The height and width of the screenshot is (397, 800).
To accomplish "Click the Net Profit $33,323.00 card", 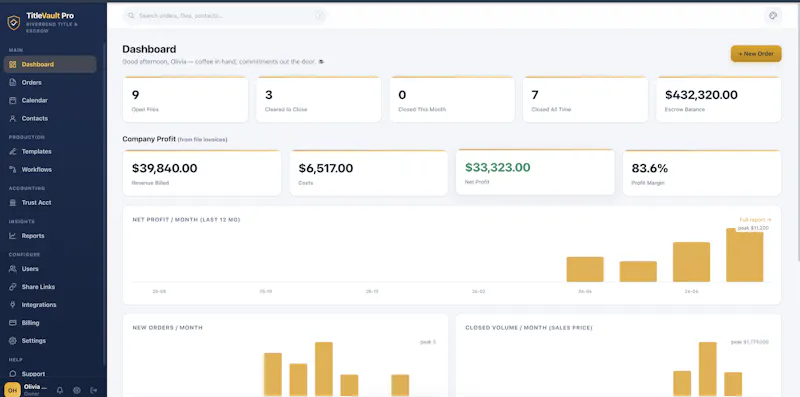I will [535, 172].
